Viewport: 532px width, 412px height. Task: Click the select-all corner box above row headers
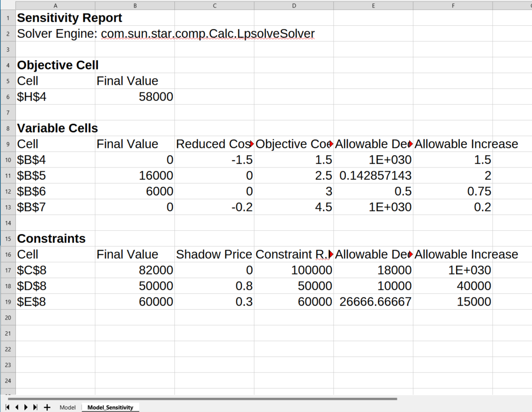point(7,5)
